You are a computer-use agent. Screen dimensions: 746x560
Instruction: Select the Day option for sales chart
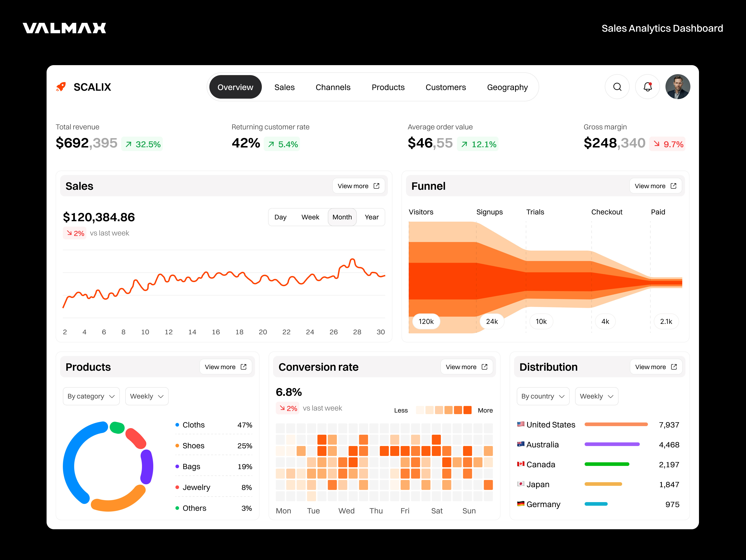coord(280,217)
